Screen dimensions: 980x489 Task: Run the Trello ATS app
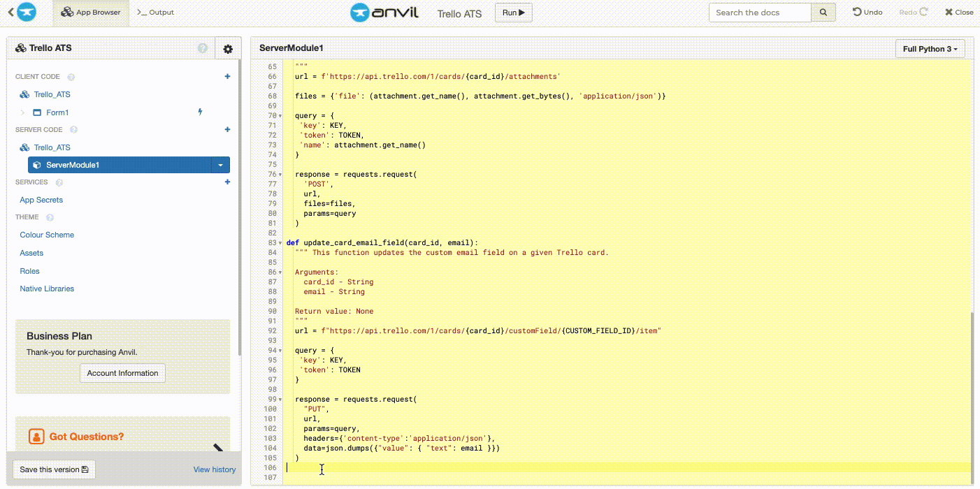[x=514, y=13]
